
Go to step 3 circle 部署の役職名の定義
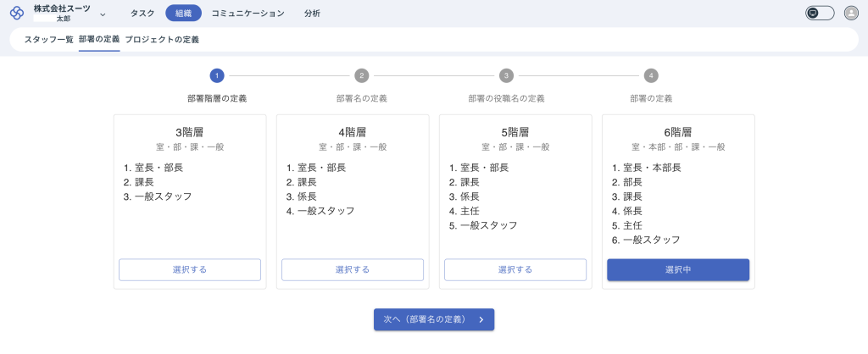[x=506, y=75]
